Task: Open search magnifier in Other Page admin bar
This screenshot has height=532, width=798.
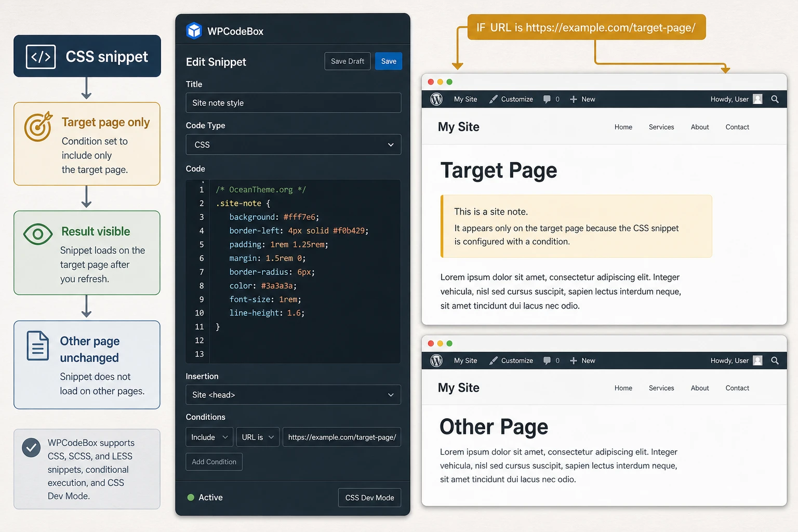Action: pos(775,361)
